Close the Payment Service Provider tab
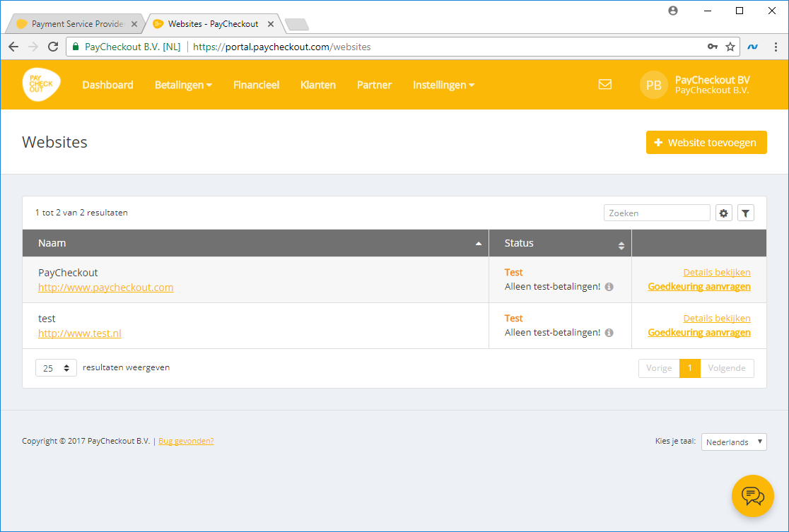789x532 pixels. click(134, 24)
